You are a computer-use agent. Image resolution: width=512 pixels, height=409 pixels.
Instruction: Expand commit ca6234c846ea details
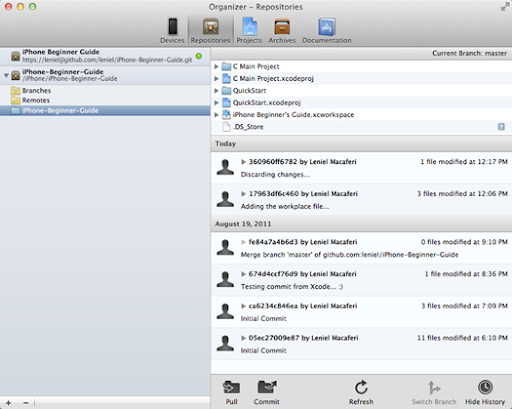(x=243, y=306)
